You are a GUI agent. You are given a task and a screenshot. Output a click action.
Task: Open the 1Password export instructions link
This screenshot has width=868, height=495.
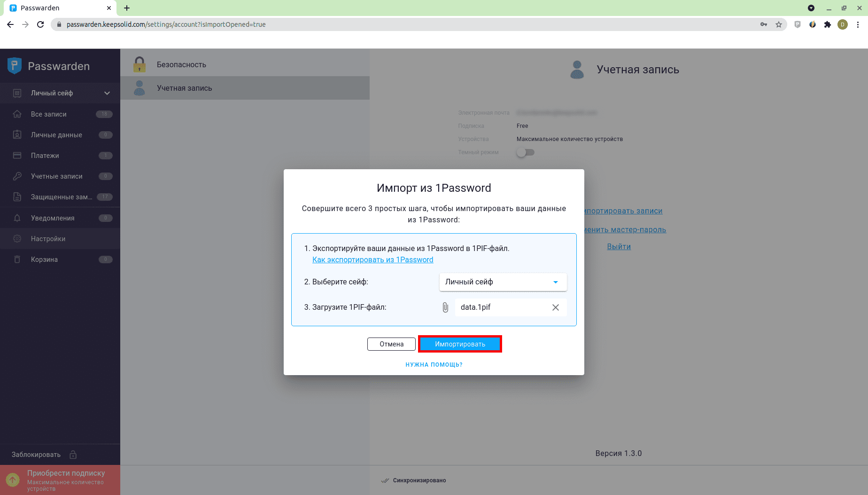click(372, 260)
